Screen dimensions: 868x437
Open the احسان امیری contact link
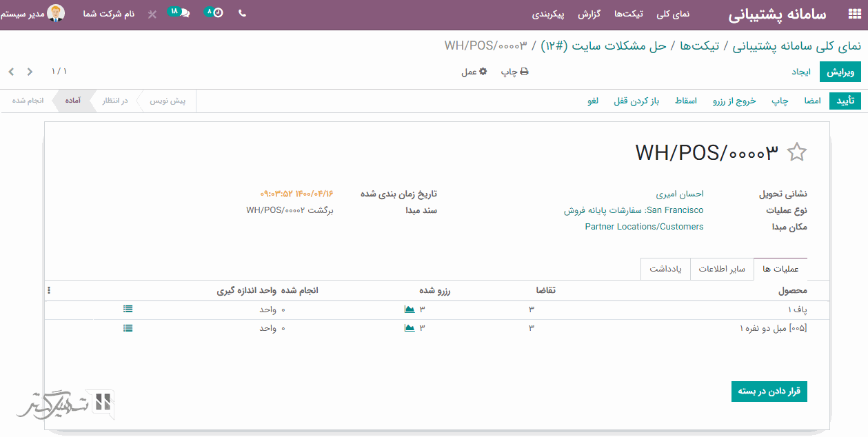point(680,194)
